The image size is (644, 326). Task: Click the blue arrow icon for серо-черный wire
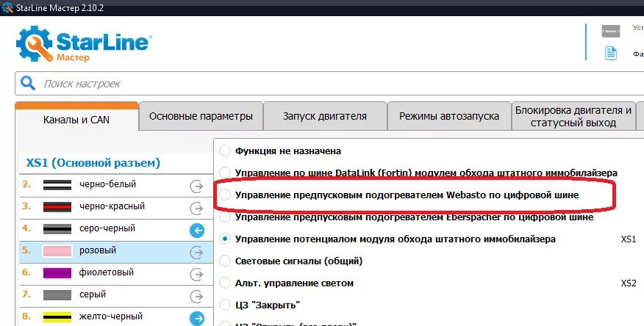[x=197, y=231]
